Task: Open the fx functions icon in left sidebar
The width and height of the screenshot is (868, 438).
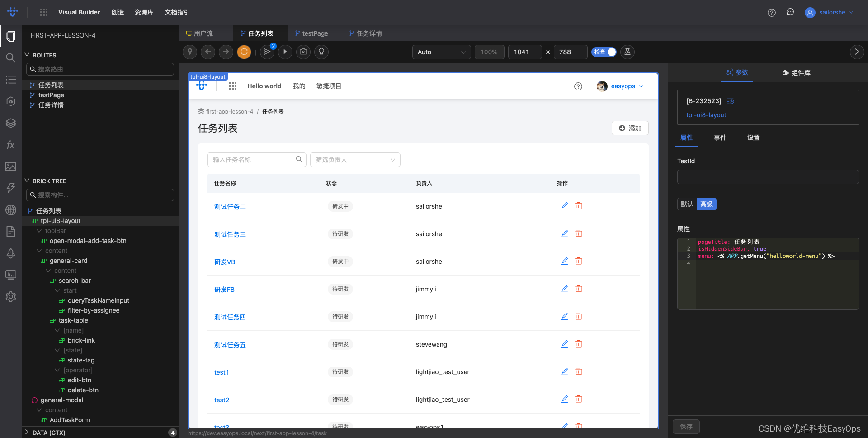Action: tap(11, 145)
